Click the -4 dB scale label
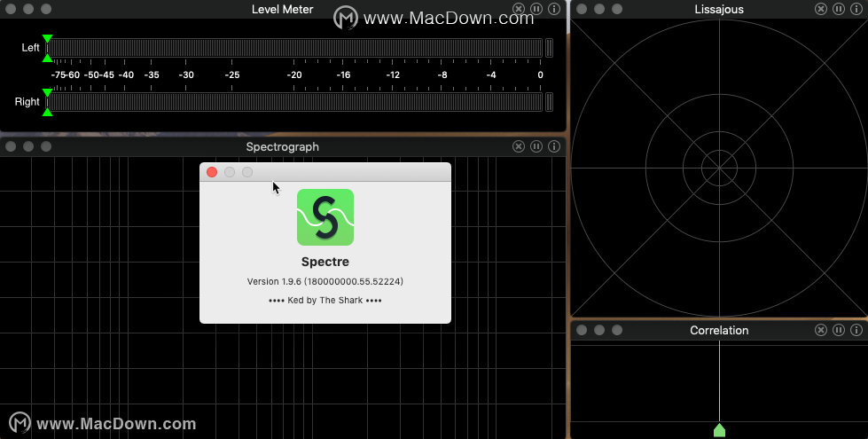 (x=491, y=74)
